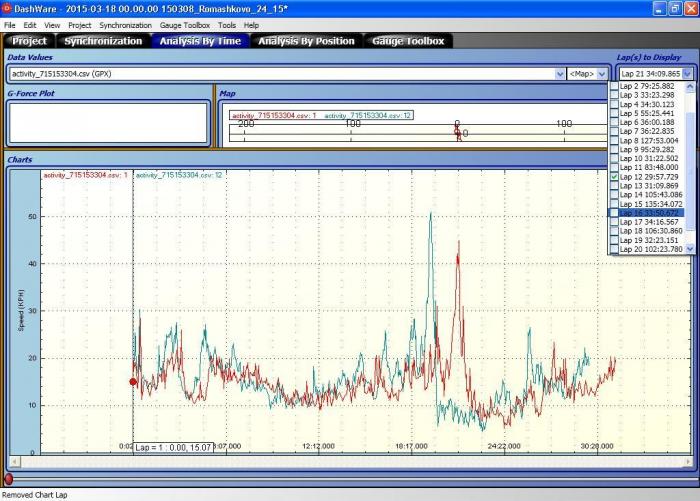The image size is (700, 501).
Task: Click the teal 'activity_715153304.csv: 12' legend in Map
Action: pyautogui.click(x=367, y=116)
